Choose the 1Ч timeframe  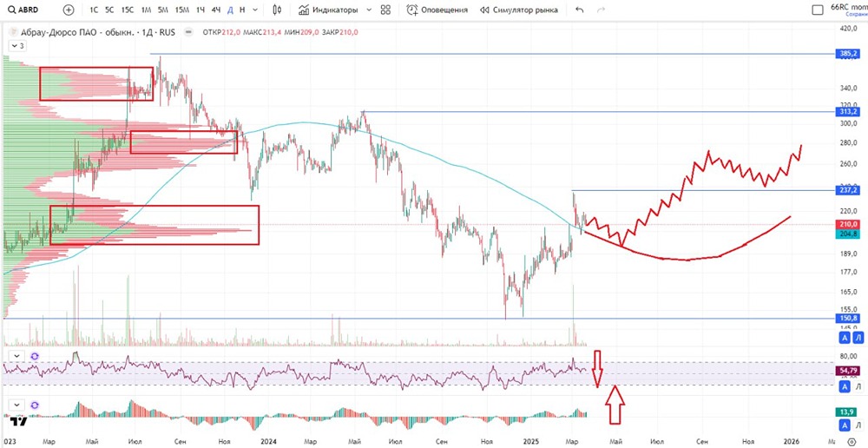pos(201,10)
